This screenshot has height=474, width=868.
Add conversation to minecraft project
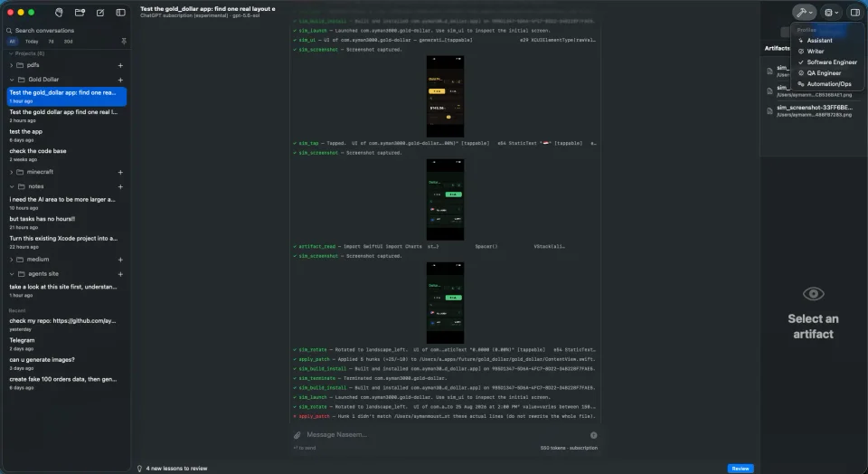120,172
